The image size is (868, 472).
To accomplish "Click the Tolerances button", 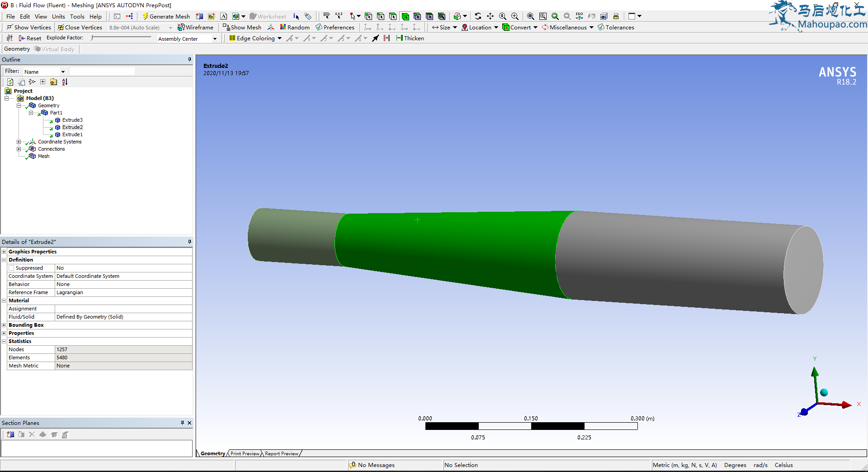I will (616, 27).
